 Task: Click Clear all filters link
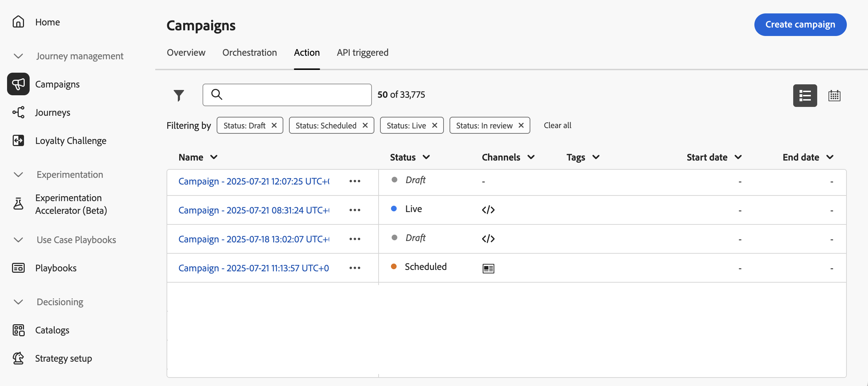click(x=557, y=125)
